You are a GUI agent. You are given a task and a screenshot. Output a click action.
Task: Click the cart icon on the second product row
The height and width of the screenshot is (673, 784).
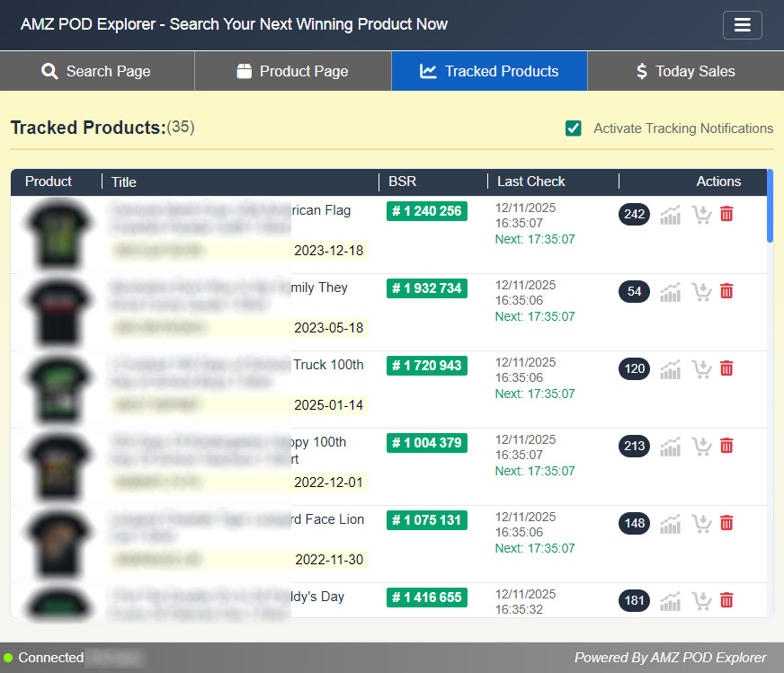(701, 291)
